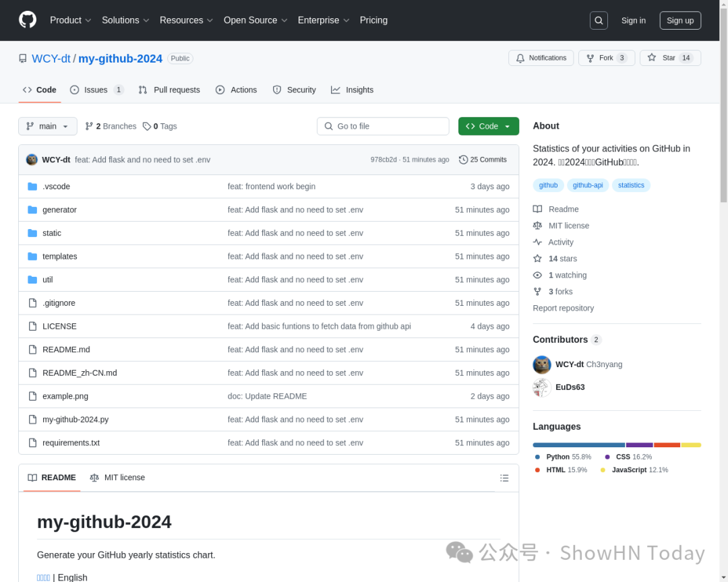The image size is (728, 582).
Task: Click the bell icon in Notifications button
Action: click(520, 58)
